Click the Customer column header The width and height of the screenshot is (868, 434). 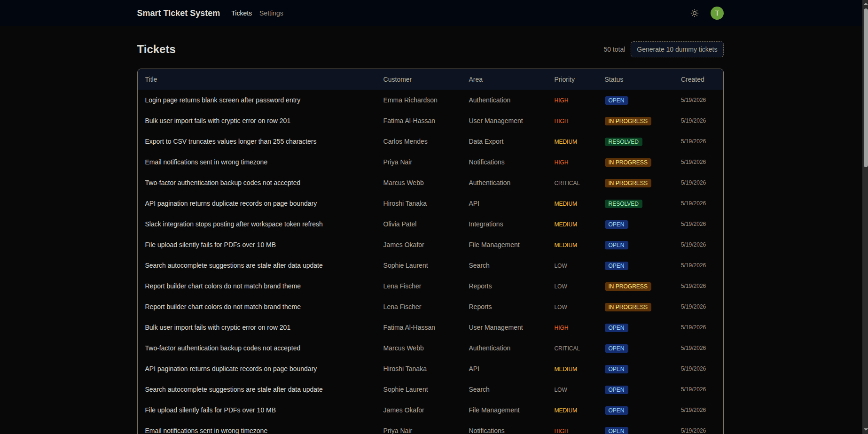pyautogui.click(x=398, y=79)
